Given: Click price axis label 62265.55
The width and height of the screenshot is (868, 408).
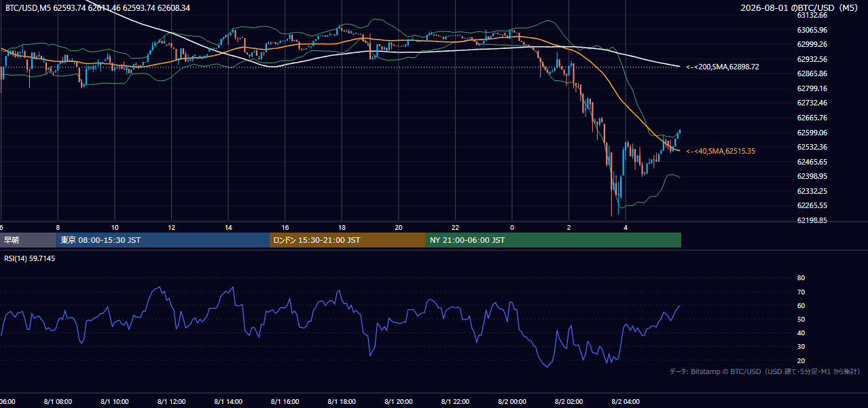Looking at the screenshot, I should [812, 205].
